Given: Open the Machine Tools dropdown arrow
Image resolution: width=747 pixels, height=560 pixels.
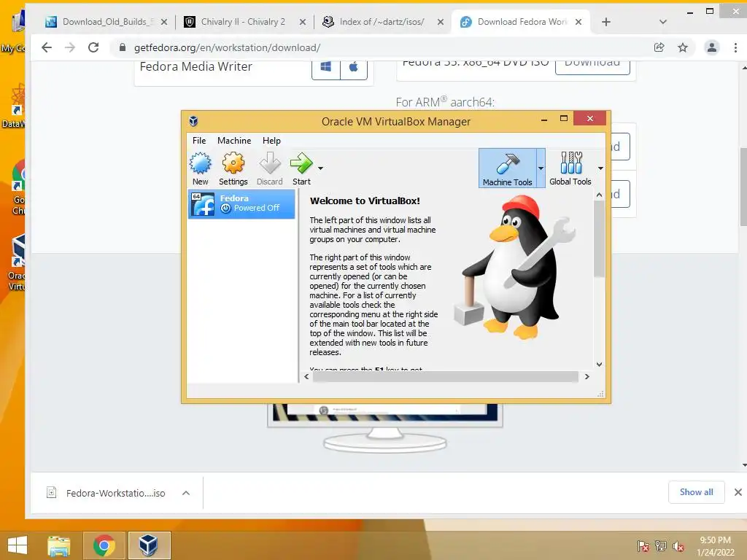Looking at the screenshot, I should coord(541,168).
